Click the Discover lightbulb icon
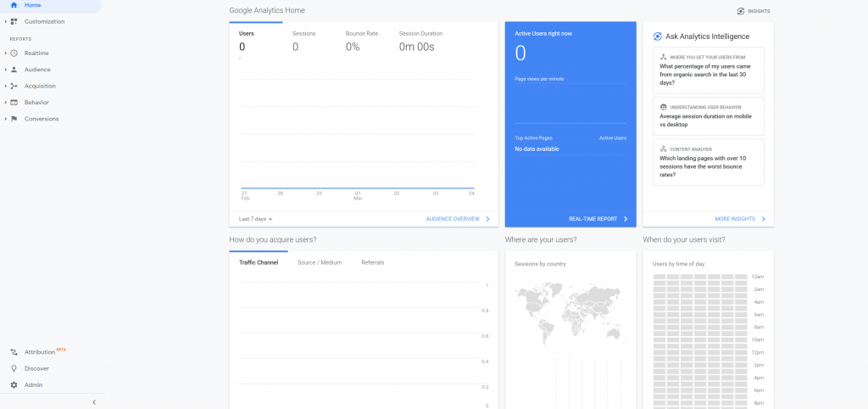Image resolution: width=868 pixels, height=409 pixels. [x=14, y=368]
